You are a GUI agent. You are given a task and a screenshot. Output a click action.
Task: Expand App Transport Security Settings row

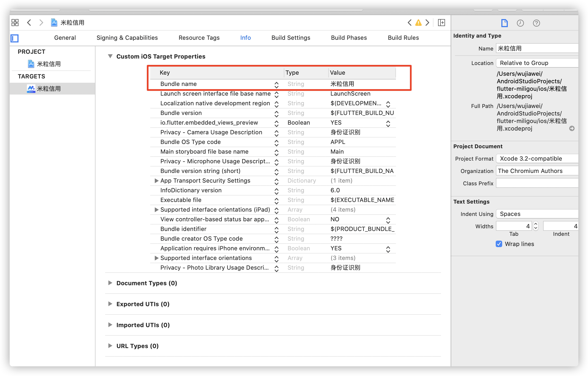pos(156,181)
